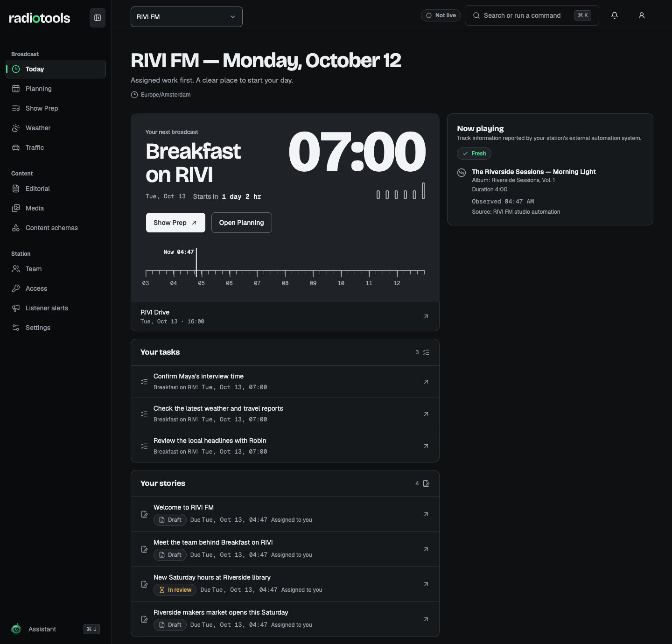Toggle the Not live status indicator
672x644 pixels.
point(441,15)
